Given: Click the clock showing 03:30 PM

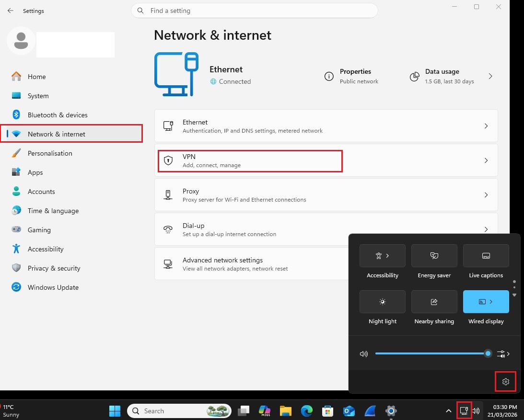Looking at the screenshot, I should click(505, 407).
